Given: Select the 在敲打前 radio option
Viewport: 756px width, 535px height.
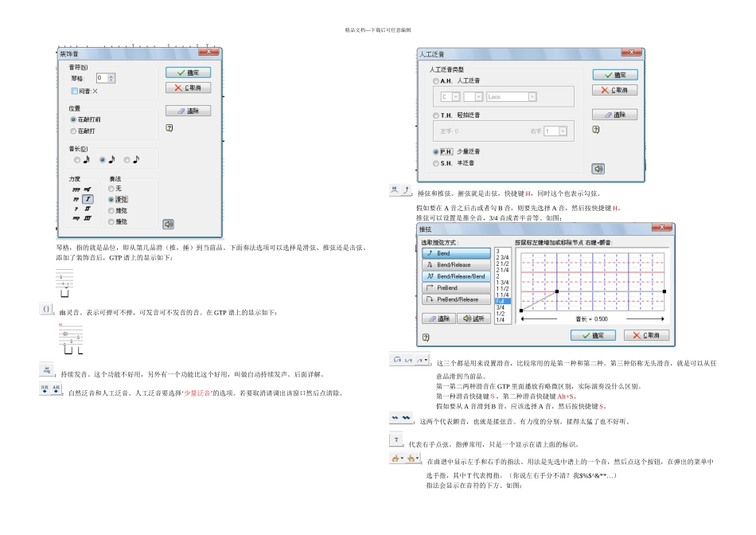Looking at the screenshot, I should point(73,119).
